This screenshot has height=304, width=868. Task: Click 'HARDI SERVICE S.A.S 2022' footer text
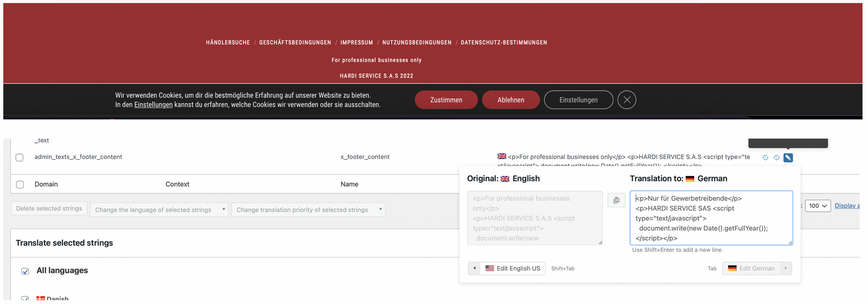(377, 76)
